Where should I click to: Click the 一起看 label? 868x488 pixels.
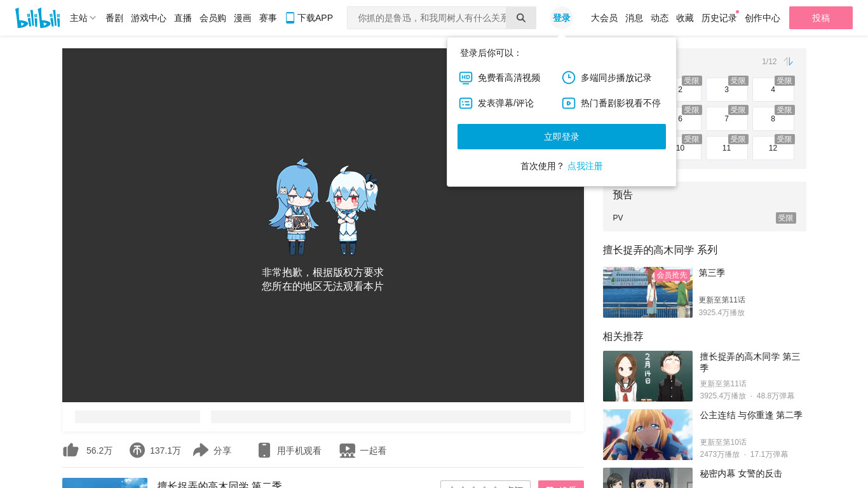373,451
